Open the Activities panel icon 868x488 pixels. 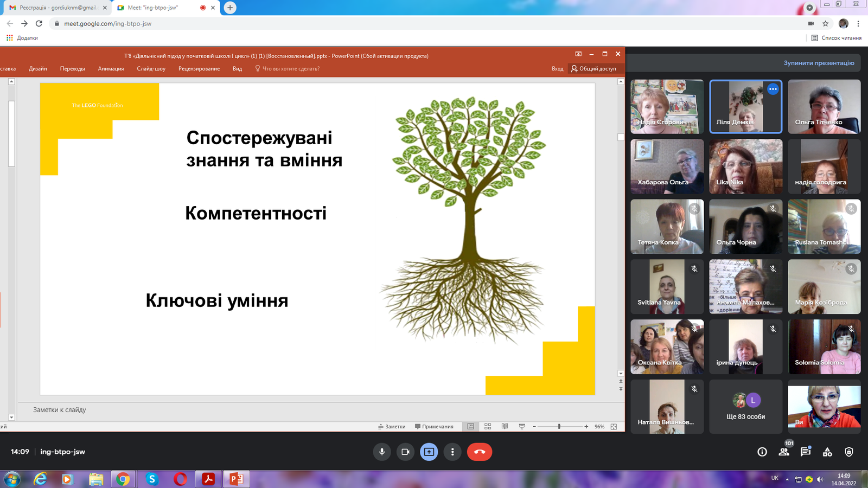coord(827,452)
